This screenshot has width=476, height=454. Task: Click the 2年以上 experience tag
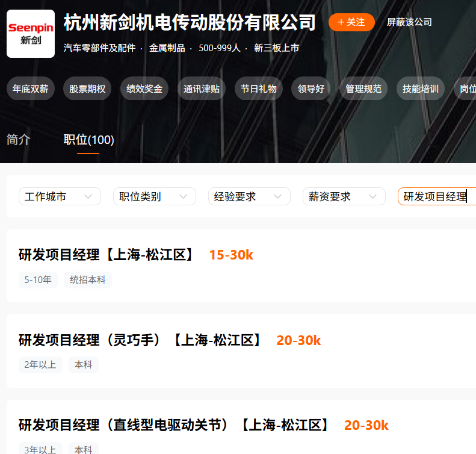pyautogui.click(x=40, y=365)
